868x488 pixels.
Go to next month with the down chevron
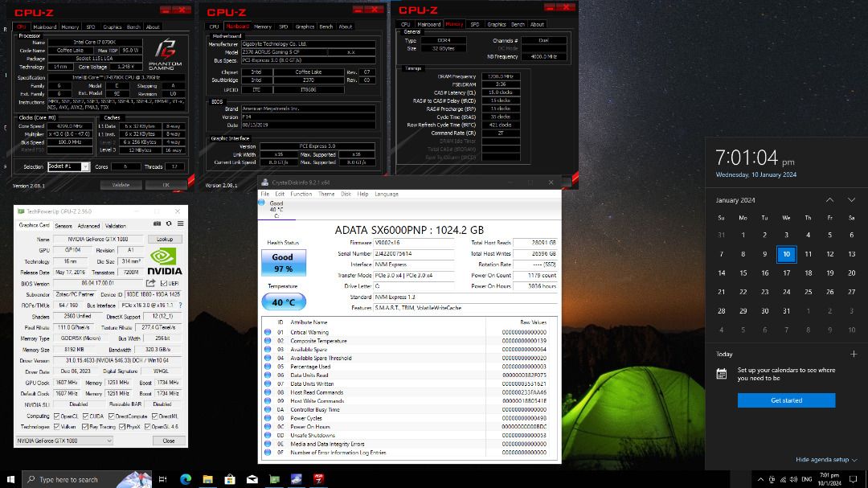pyautogui.click(x=851, y=200)
